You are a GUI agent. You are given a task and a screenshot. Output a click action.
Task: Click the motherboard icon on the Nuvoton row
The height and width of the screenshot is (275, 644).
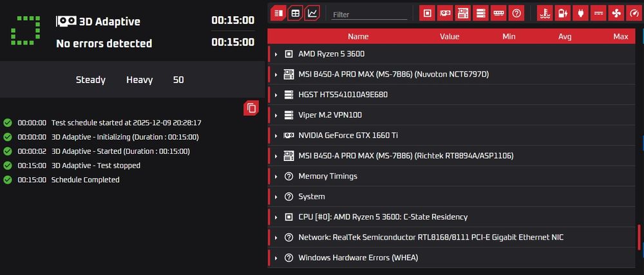[289, 74]
